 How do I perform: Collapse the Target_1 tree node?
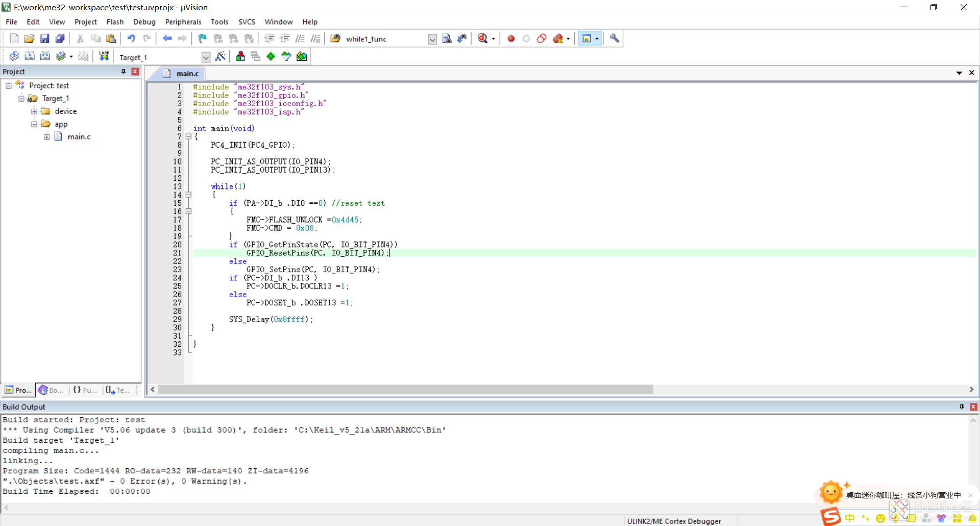pyautogui.click(x=21, y=99)
